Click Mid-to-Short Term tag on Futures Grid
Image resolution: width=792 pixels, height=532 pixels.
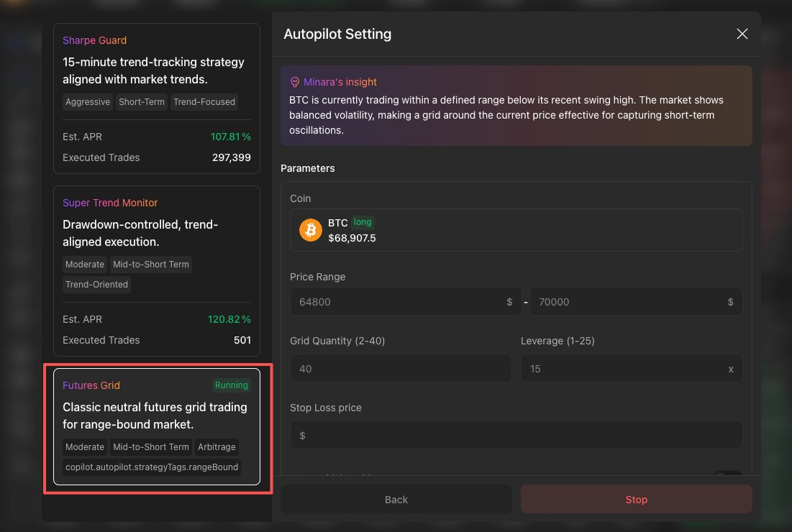151,447
